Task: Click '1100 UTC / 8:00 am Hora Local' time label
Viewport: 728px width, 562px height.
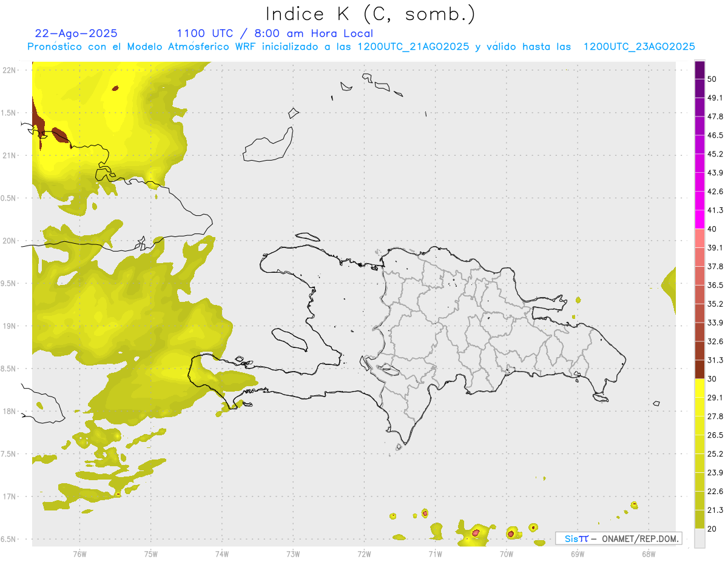Action: point(275,33)
